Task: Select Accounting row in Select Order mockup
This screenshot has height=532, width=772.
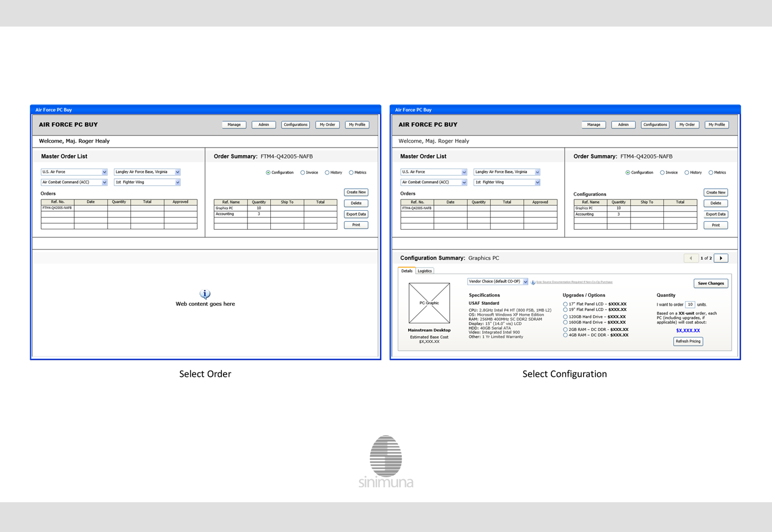Action: click(276, 214)
